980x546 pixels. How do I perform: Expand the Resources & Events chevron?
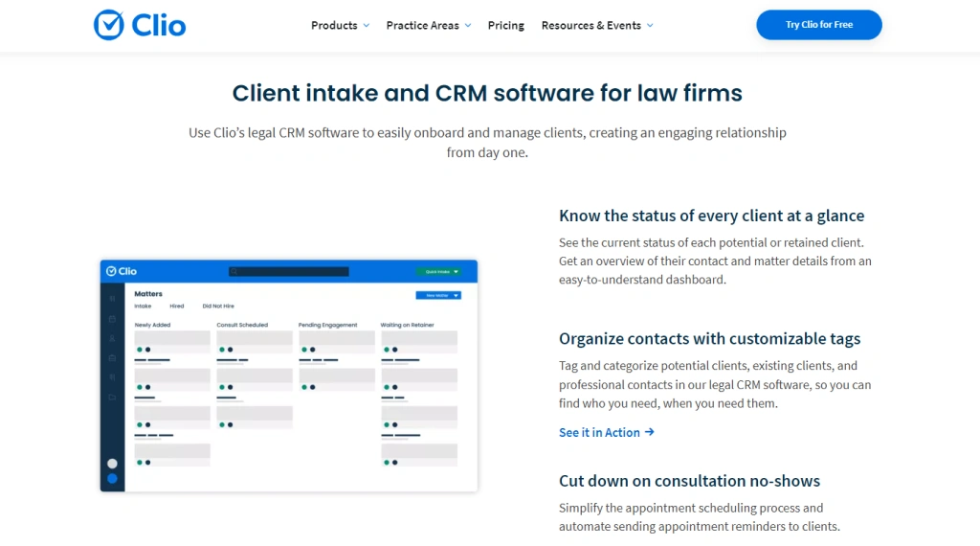650,26
